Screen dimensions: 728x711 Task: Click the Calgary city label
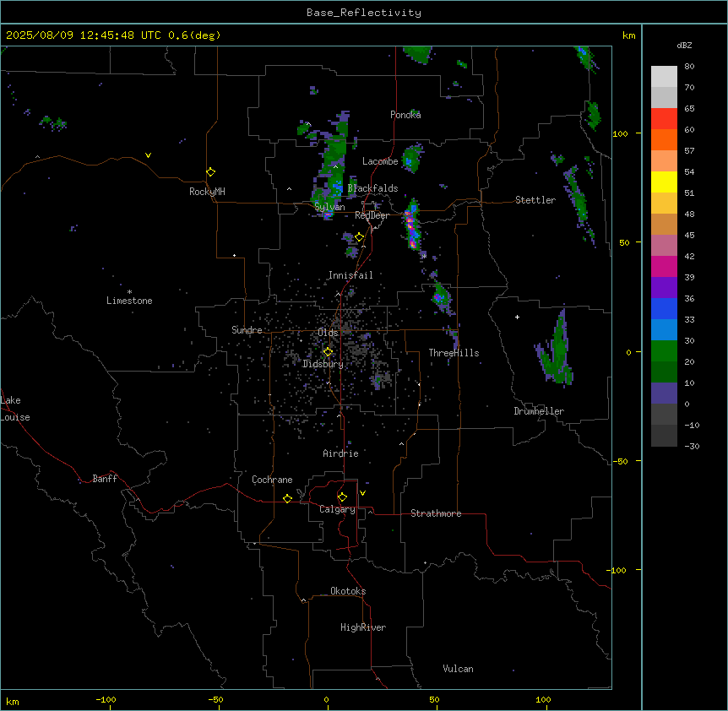click(337, 509)
